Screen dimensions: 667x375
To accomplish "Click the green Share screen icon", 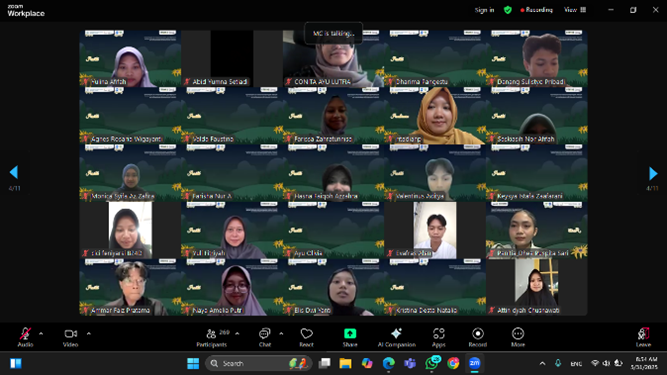I will tap(350, 334).
